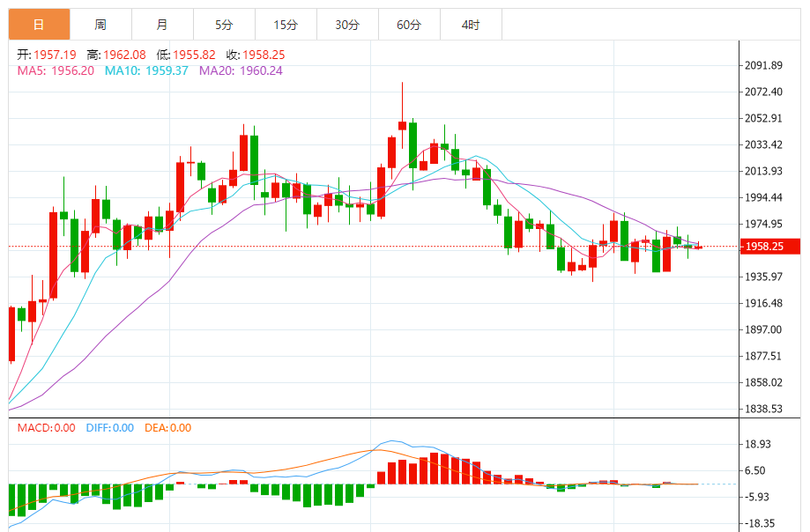810x532 pixels.
Task: Click the -5.93 MACD axis label
Action: point(757,497)
